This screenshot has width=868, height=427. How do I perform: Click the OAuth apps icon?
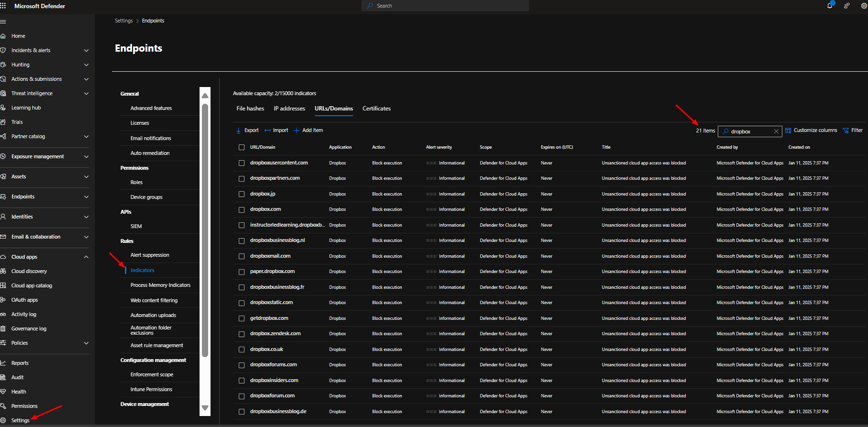pos(3,300)
